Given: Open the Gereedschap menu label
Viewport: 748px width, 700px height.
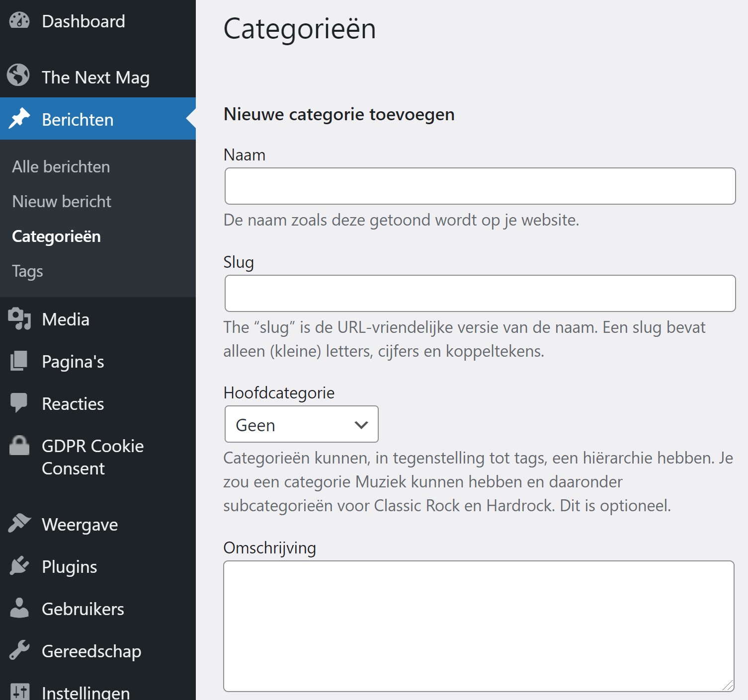Looking at the screenshot, I should pyautogui.click(x=91, y=651).
